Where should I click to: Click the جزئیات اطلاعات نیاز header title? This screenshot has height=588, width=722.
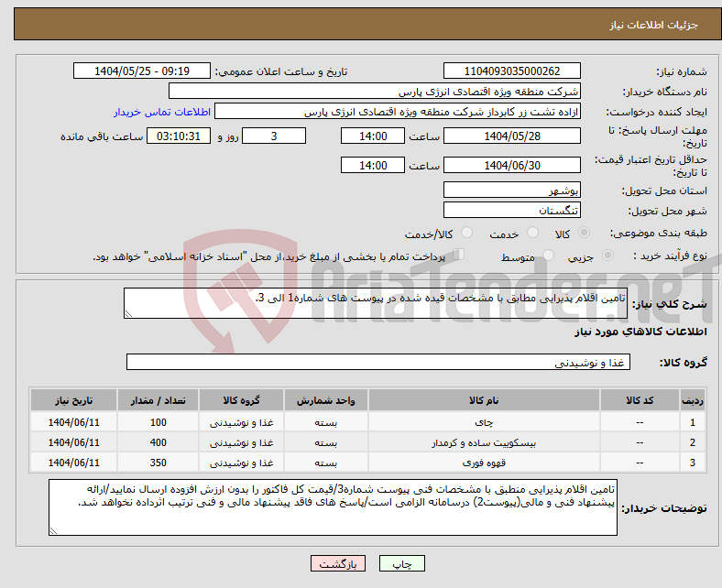point(654,25)
